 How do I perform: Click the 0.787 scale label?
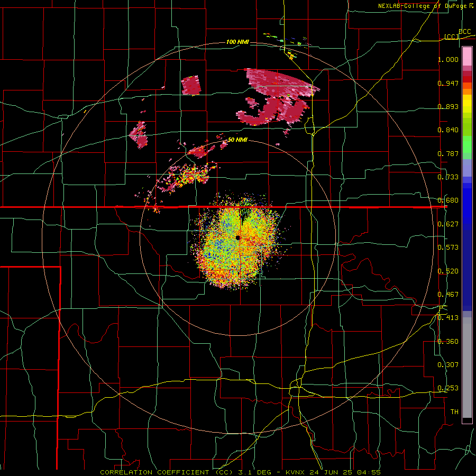pyautogui.click(x=448, y=153)
